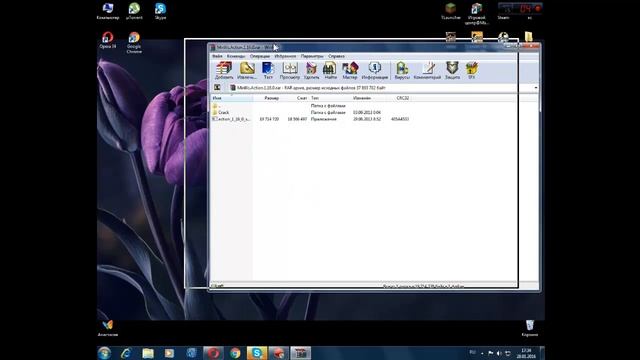Image resolution: width=640 pixels, height=360 pixels.
Task: Click the Вирусы (Virus scan) icon
Action: tap(402, 71)
